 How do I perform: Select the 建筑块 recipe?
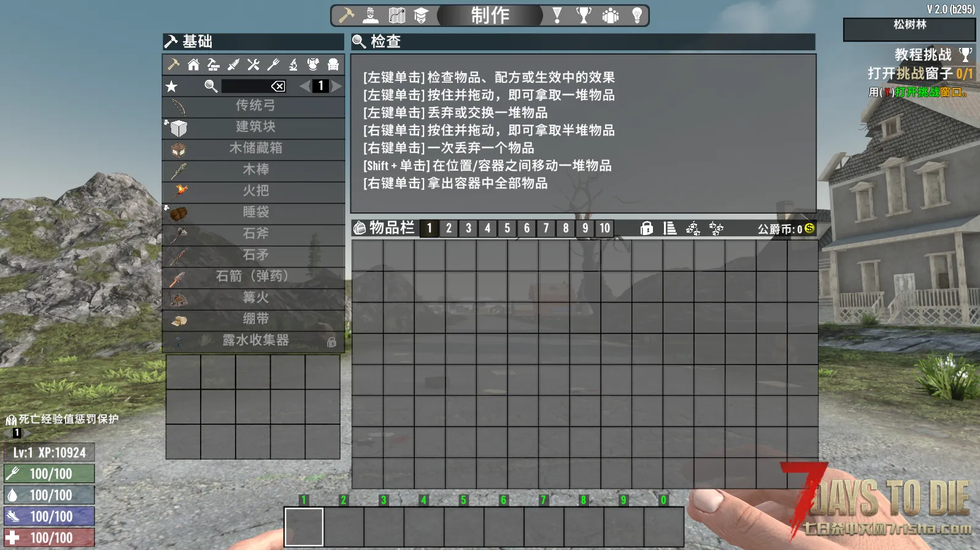(253, 127)
